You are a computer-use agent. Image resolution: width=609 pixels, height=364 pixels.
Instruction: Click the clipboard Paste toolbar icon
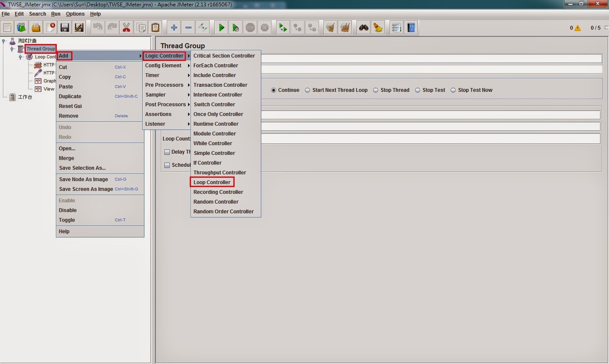point(155,28)
